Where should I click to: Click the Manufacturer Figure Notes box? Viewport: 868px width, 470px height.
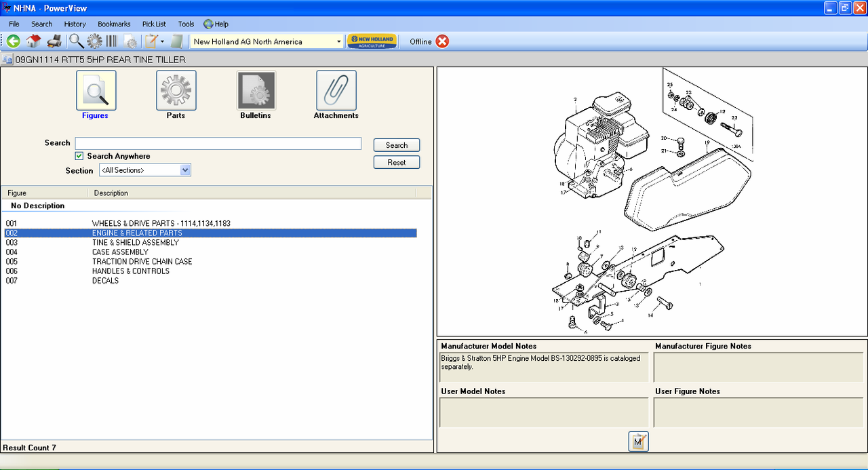[758, 367]
